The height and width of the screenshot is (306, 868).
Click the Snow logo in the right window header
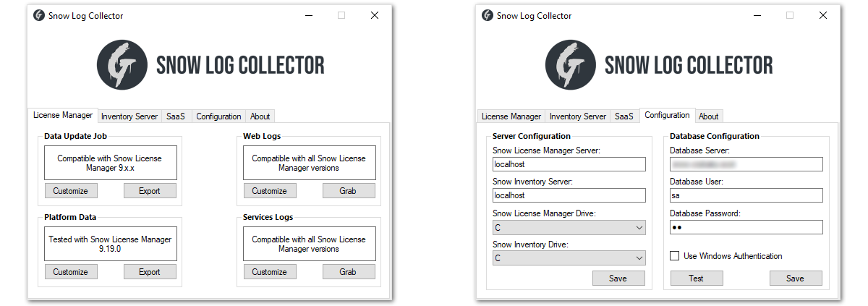(x=570, y=64)
